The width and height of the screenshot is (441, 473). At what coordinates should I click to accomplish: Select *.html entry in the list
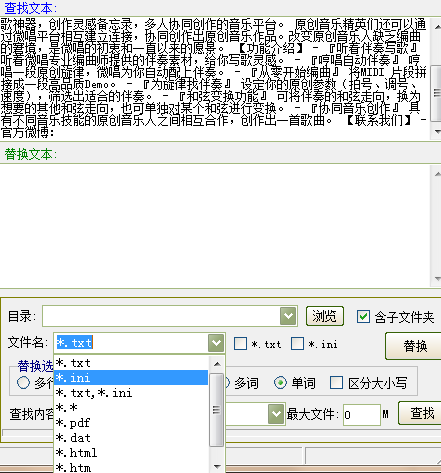(131, 453)
